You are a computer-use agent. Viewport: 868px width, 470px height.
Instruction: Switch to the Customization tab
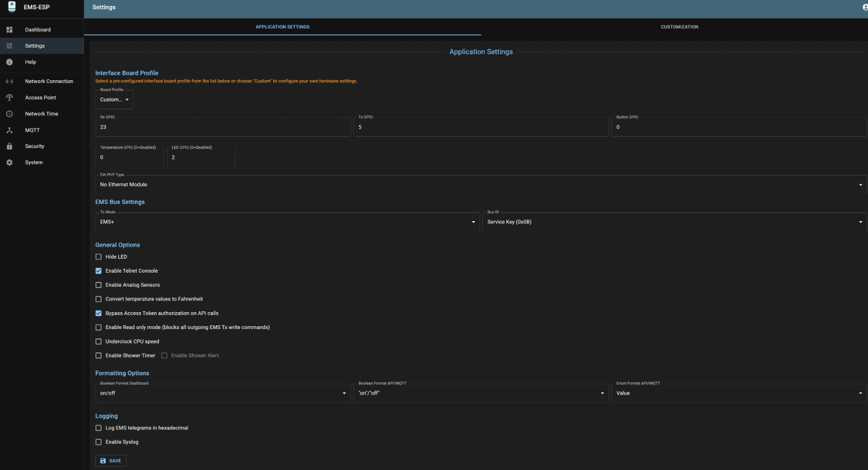679,27
